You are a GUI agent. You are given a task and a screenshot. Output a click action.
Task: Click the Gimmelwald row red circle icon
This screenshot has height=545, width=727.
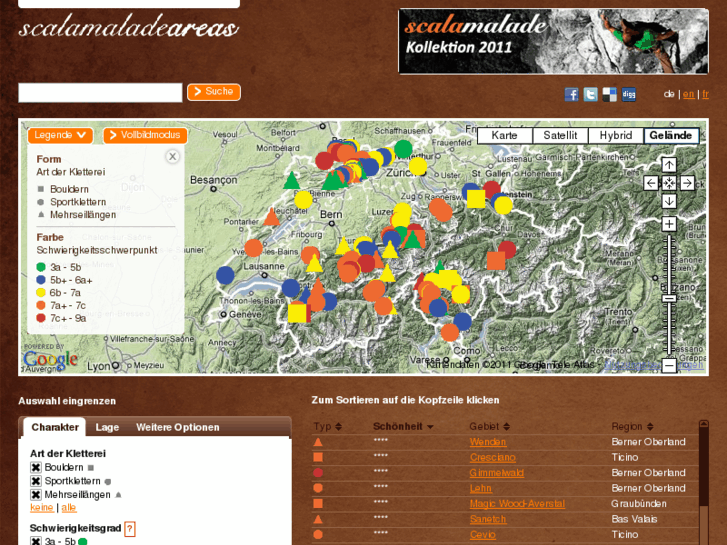pyautogui.click(x=318, y=473)
